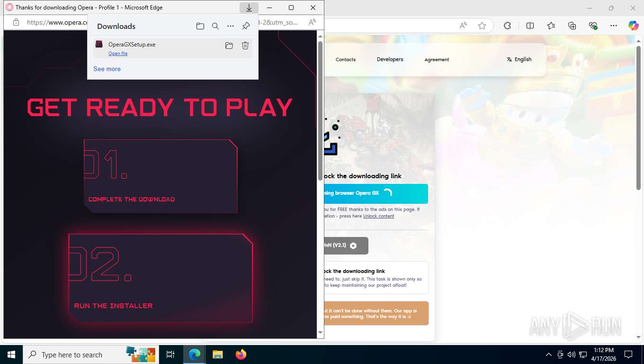Open downloads folder from Downloads panel header

coord(200,26)
